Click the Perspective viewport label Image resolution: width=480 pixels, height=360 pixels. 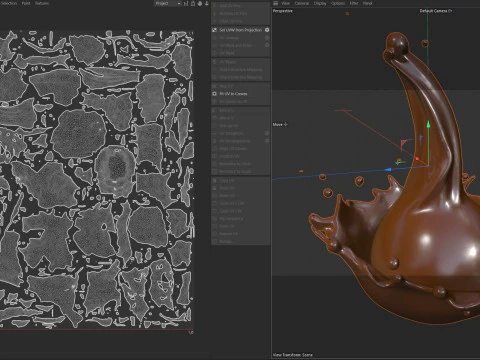(283, 11)
